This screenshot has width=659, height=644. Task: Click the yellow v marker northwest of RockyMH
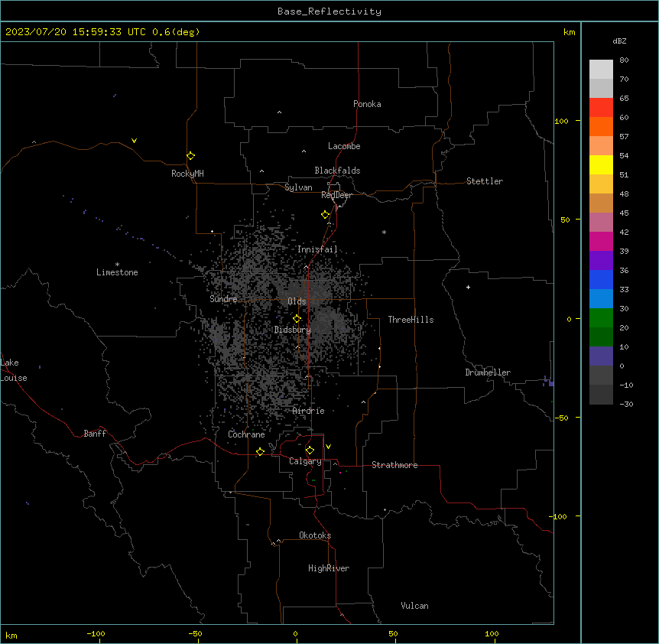[134, 141]
